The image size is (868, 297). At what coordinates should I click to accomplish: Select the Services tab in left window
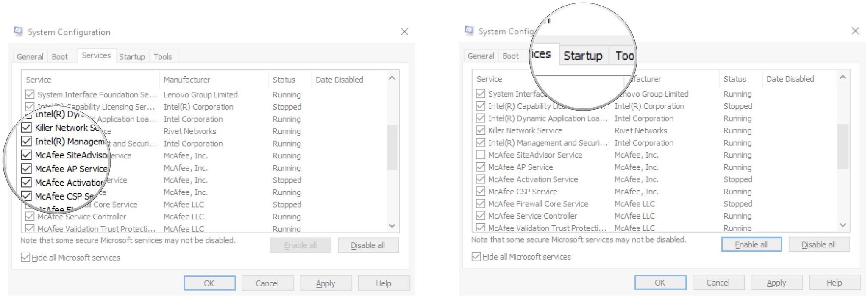[96, 55]
